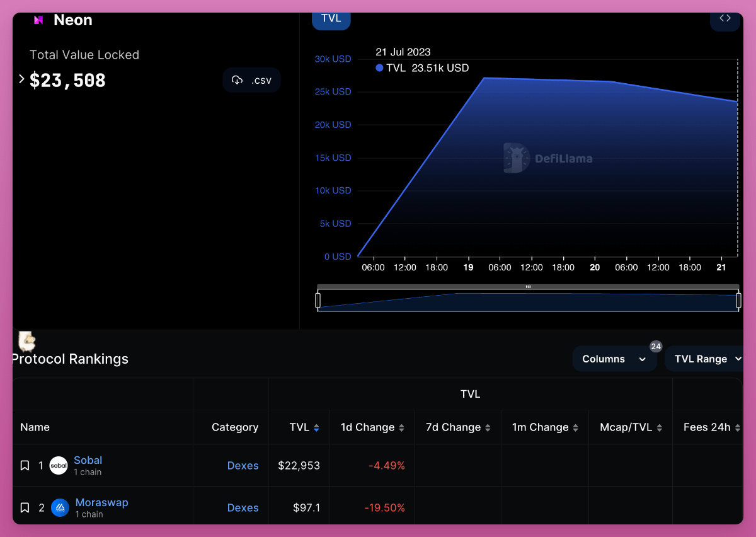Bookmark the Sobal protocol row
This screenshot has height=537, width=756.
tap(25, 466)
